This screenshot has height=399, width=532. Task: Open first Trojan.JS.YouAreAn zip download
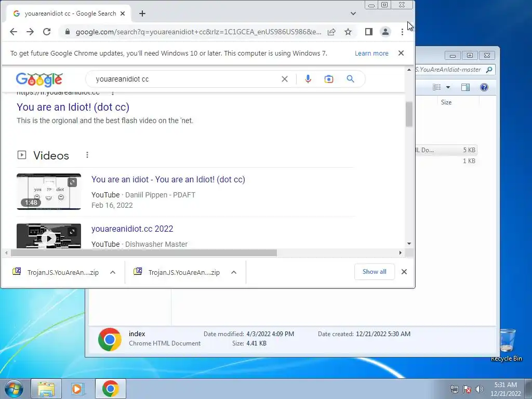[x=56, y=272]
